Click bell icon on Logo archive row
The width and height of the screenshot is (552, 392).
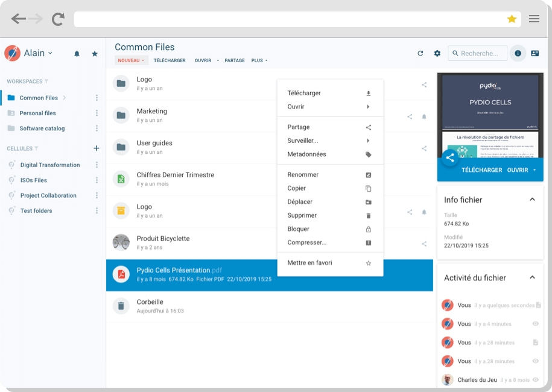[x=424, y=212]
